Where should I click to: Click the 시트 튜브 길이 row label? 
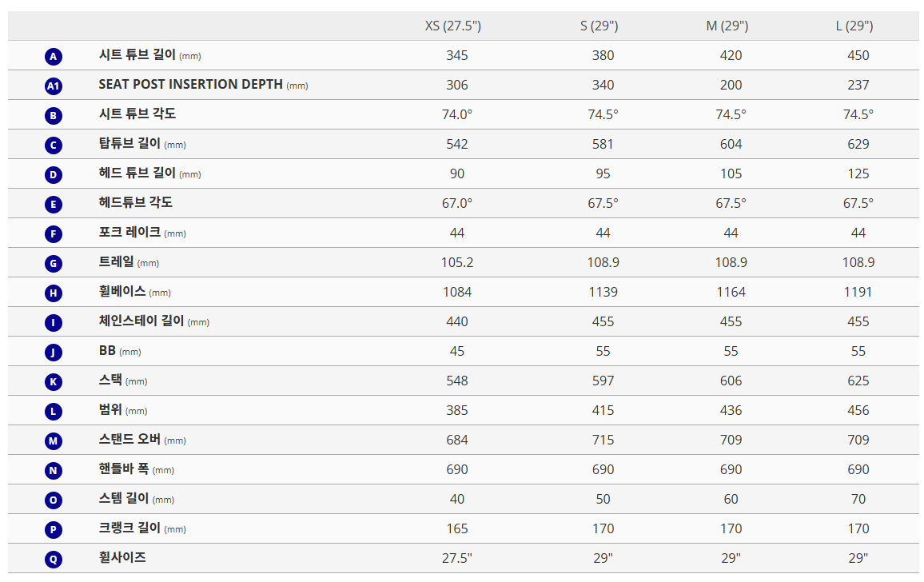137,55
